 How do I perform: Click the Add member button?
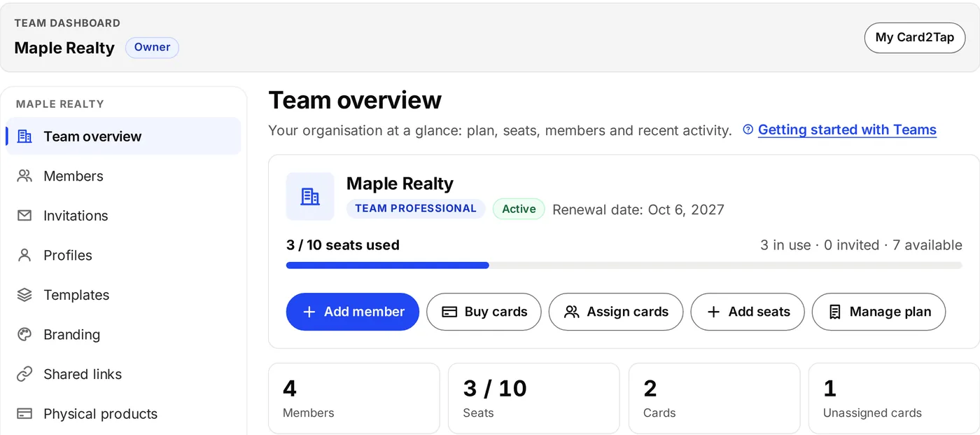353,312
